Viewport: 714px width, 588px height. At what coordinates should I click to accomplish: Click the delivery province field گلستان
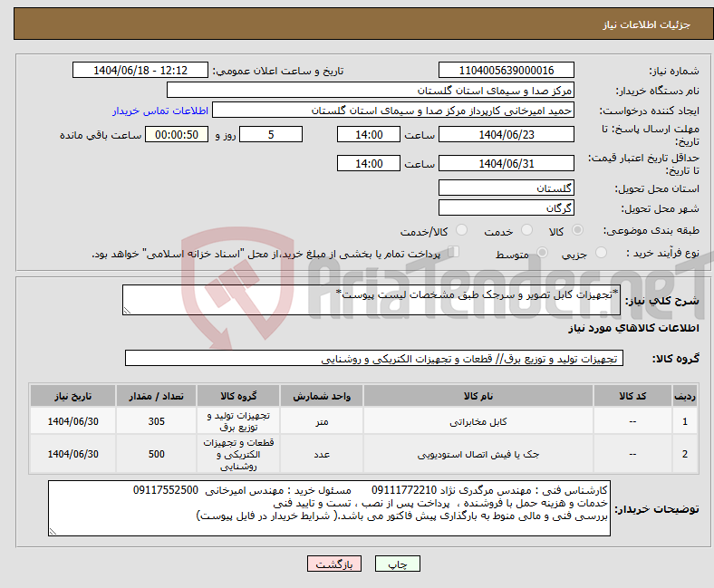[507, 188]
